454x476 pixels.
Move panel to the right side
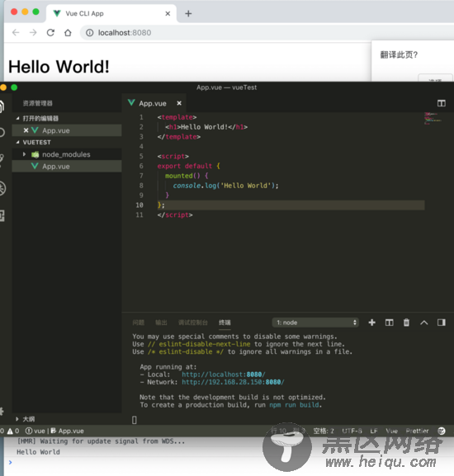[442, 323]
